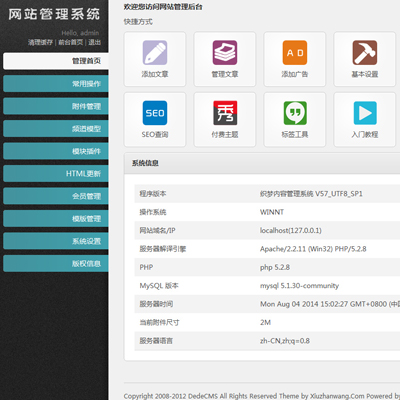This screenshot has height=400, width=400.
Task: Click the zh-CN,zh;q=0.8 value
Action: point(285,341)
